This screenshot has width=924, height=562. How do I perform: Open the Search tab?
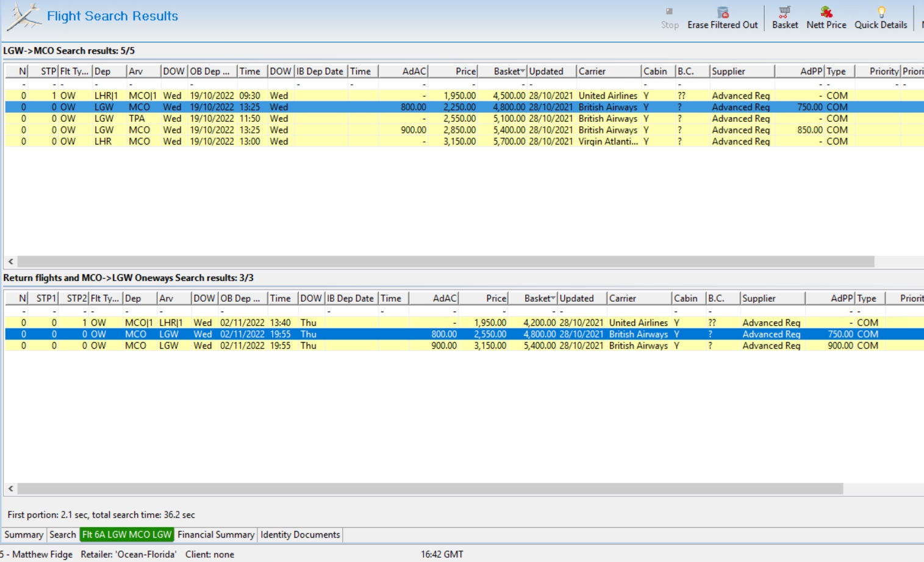(63, 535)
